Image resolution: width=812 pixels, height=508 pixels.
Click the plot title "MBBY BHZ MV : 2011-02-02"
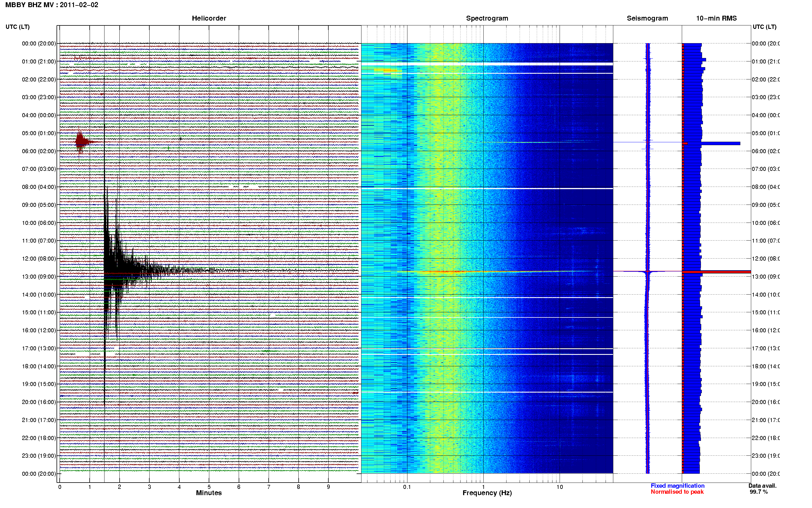coord(52,5)
